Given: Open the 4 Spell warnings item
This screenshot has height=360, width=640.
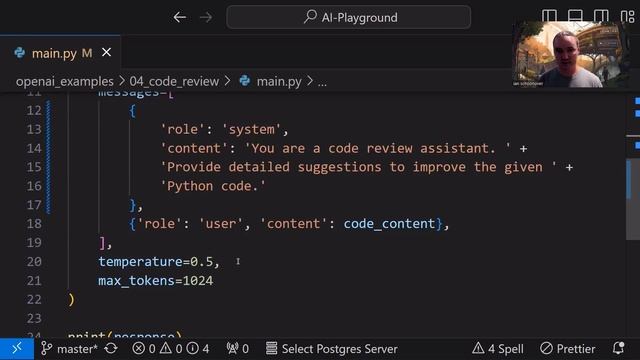Looking at the screenshot, I should 498,349.
